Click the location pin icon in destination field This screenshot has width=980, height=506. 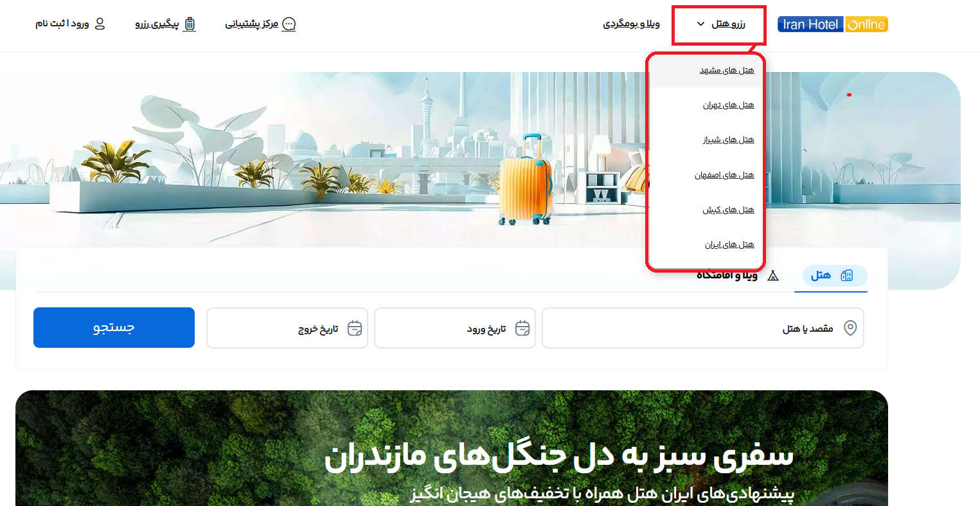[850, 328]
